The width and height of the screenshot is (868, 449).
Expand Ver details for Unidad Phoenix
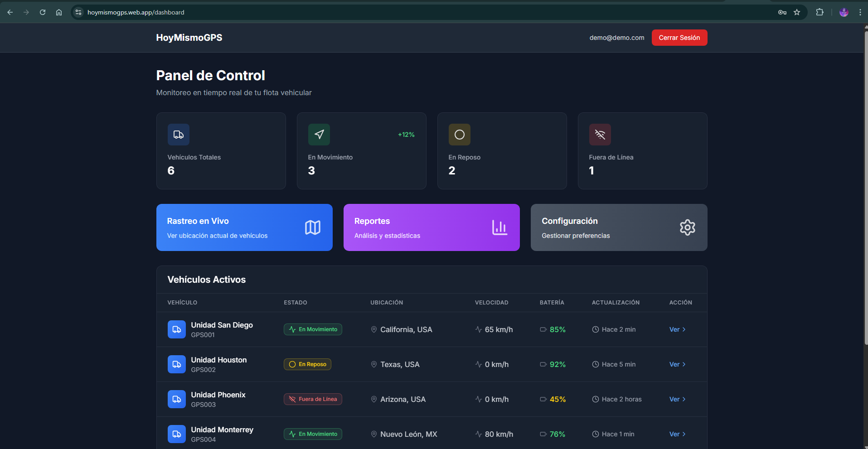click(677, 399)
